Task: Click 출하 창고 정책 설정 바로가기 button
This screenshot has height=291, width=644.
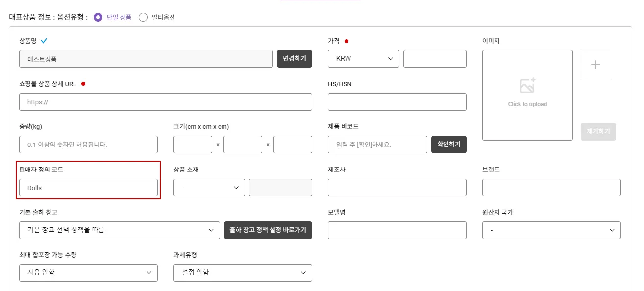Action: (x=268, y=230)
